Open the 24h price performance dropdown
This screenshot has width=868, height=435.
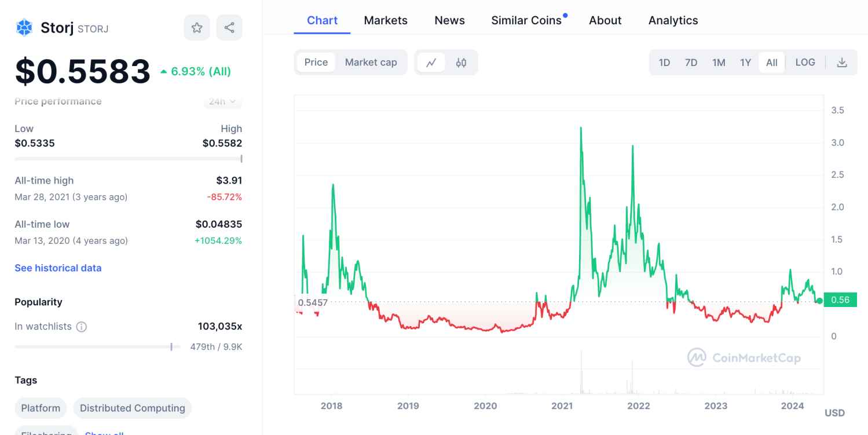click(x=223, y=101)
